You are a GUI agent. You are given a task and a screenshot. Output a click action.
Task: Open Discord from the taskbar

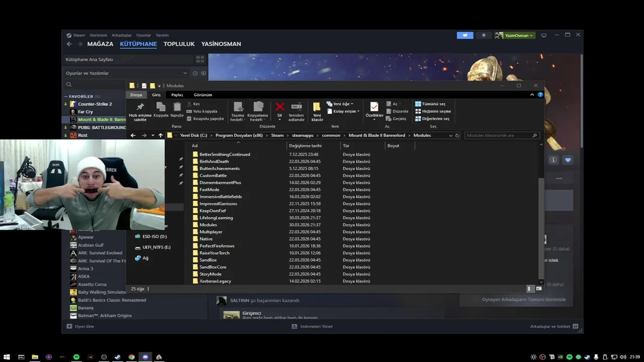click(145, 357)
